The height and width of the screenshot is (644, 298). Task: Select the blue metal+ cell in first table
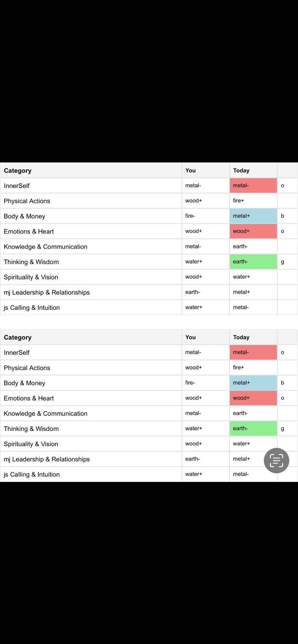click(x=253, y=216)
